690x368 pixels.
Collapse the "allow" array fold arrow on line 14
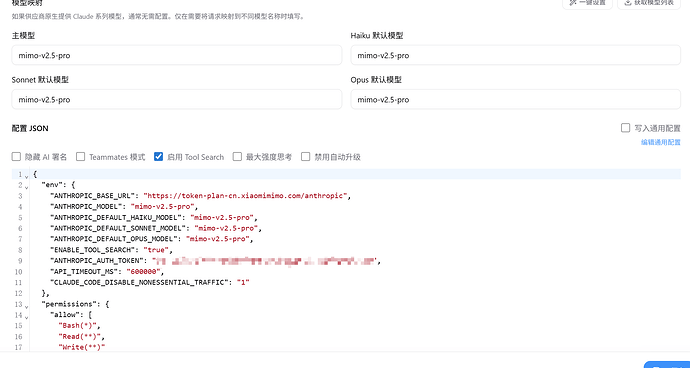pos(26,317)
